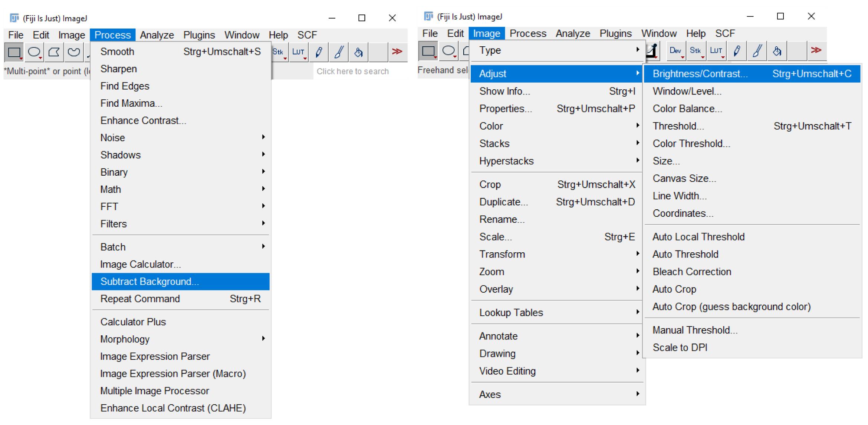The image size is (868, 425).
Task: Open Plugins menu in Image-menu window
Action: click(x=616, y=33)
